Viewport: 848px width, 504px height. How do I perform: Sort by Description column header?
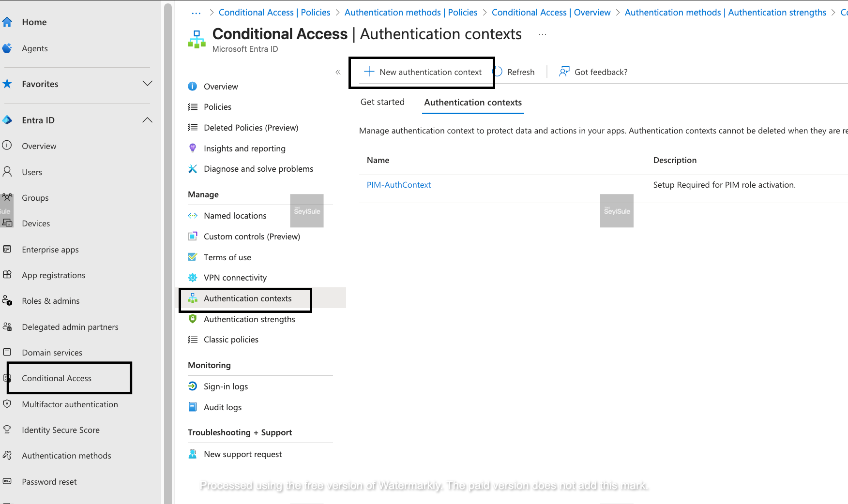point(675,160)
